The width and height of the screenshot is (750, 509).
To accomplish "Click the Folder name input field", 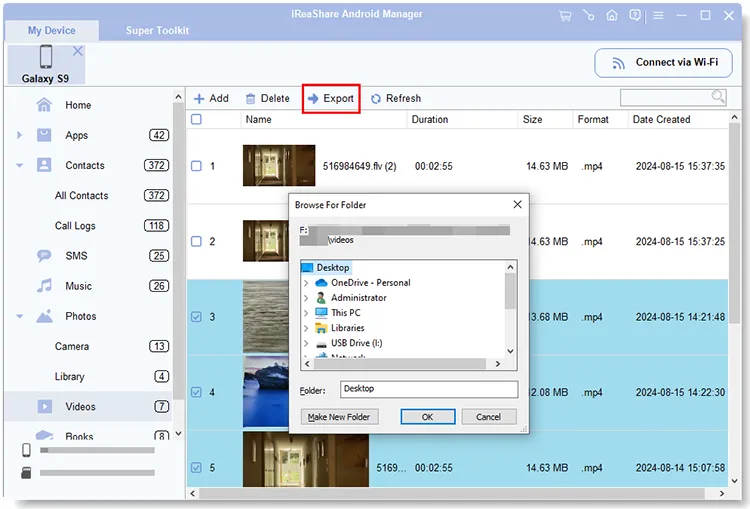I will [429, 389].
